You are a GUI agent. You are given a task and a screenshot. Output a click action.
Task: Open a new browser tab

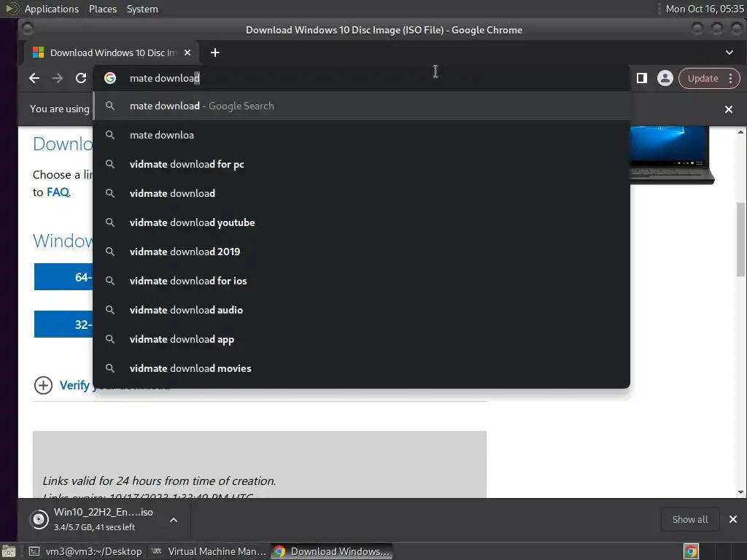click(215, 52)
